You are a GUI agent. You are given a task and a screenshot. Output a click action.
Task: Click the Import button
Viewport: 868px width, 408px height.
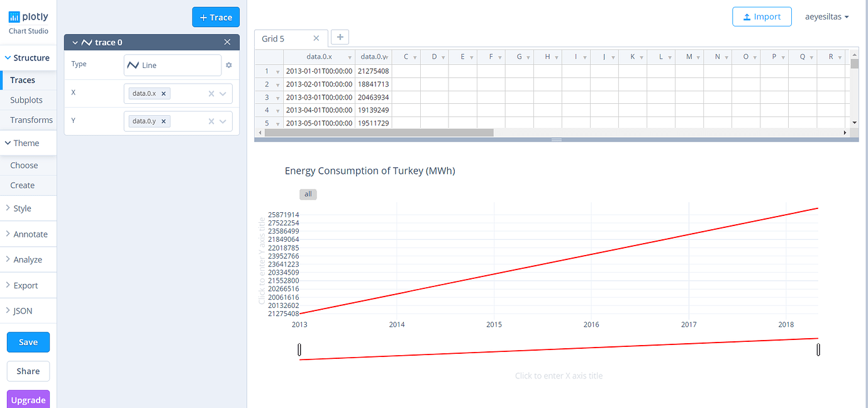pos(762,17)
